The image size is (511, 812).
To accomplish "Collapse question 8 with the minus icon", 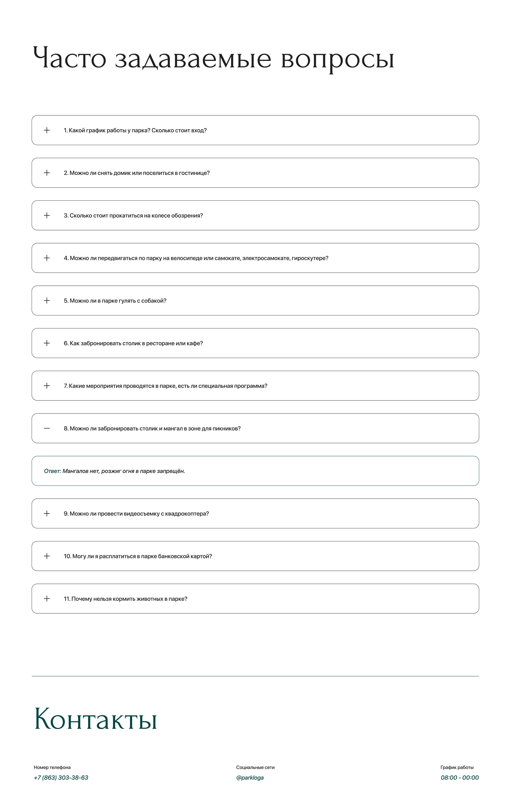I will [x=47, y=428].
